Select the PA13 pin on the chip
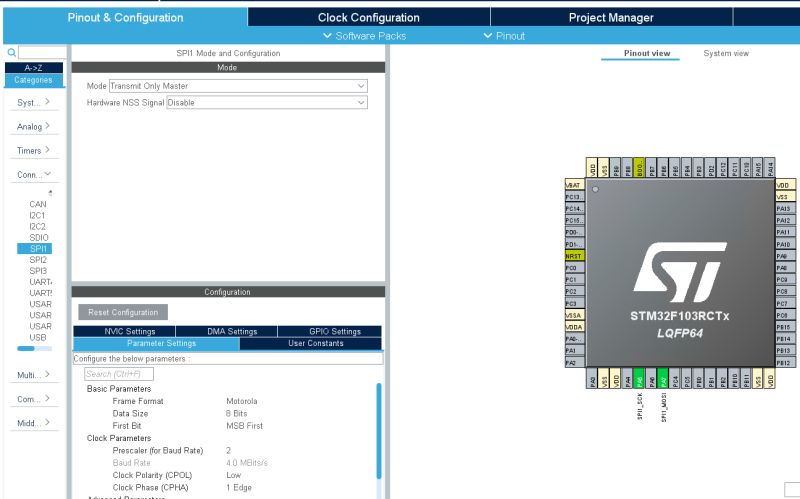 (x=785, y=209)
